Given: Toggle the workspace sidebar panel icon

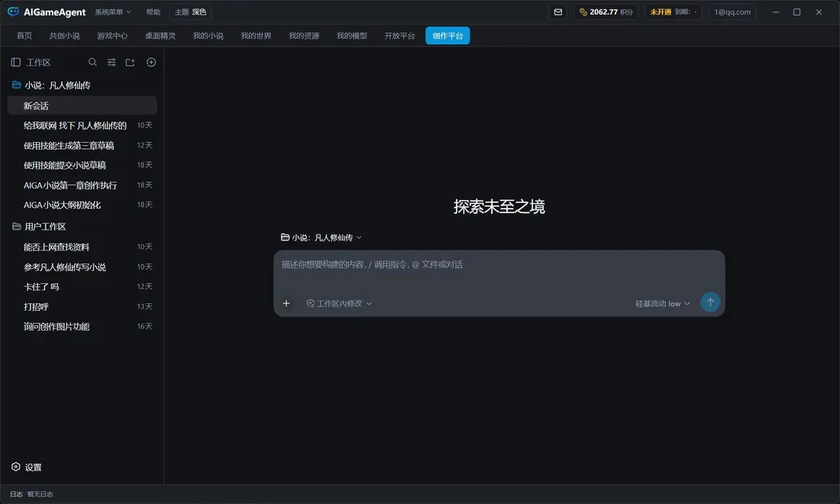Looking at the screenshot, I should pyautogui.click(x=15, y=62).
